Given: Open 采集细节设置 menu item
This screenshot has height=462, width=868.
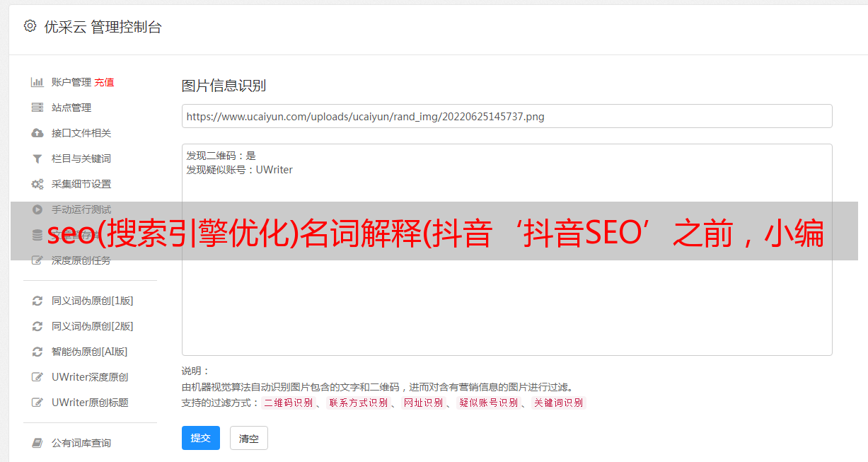Looking at the screenshot, I should [81, 184].
